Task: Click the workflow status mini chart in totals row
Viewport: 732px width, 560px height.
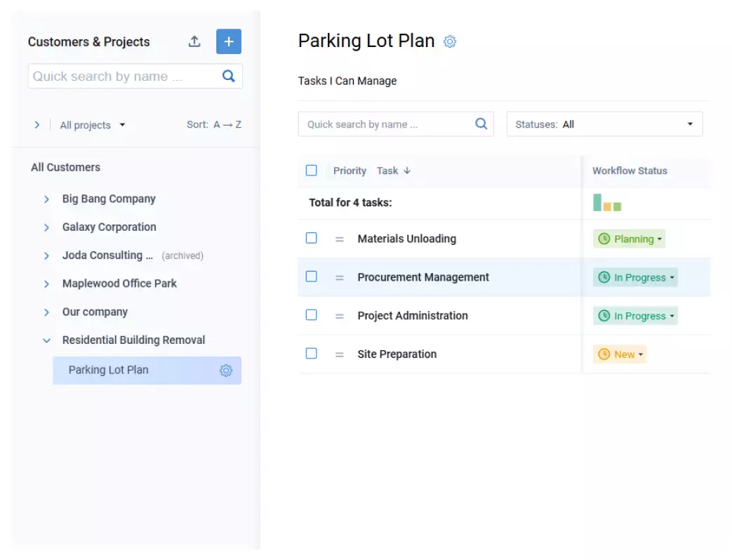Action: (605, 202)
